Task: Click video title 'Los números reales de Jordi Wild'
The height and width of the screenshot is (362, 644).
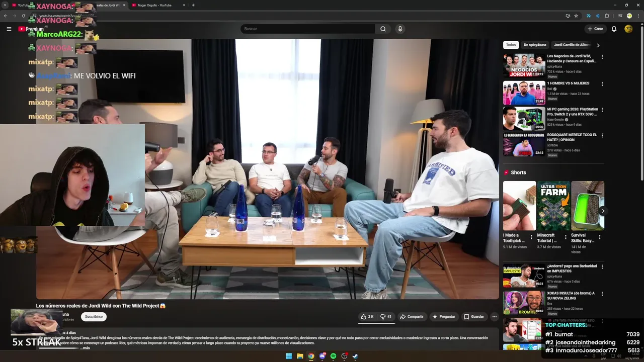Action: click(x=101, y=306)
